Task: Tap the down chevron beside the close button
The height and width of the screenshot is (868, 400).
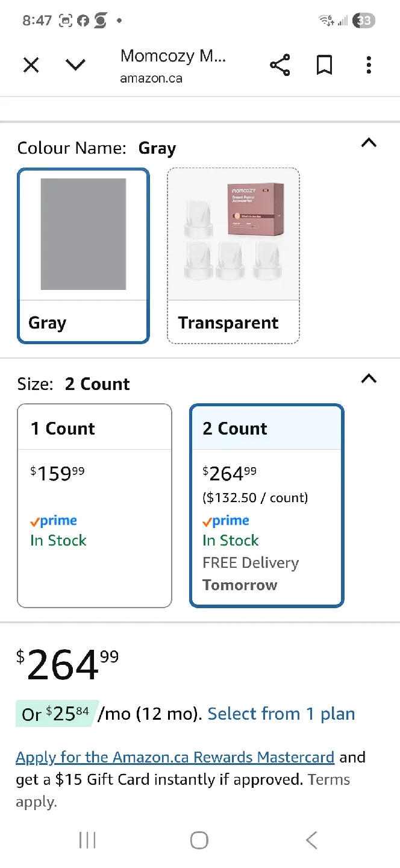Action: pyautogui.click(x=75, y=64)
